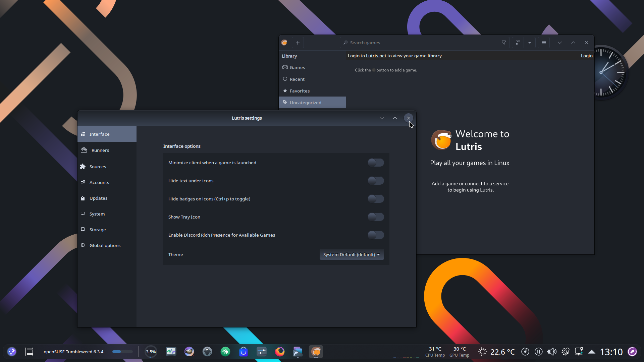
Task: Click the analog clock desktop widget
Action: pos(607,72)
